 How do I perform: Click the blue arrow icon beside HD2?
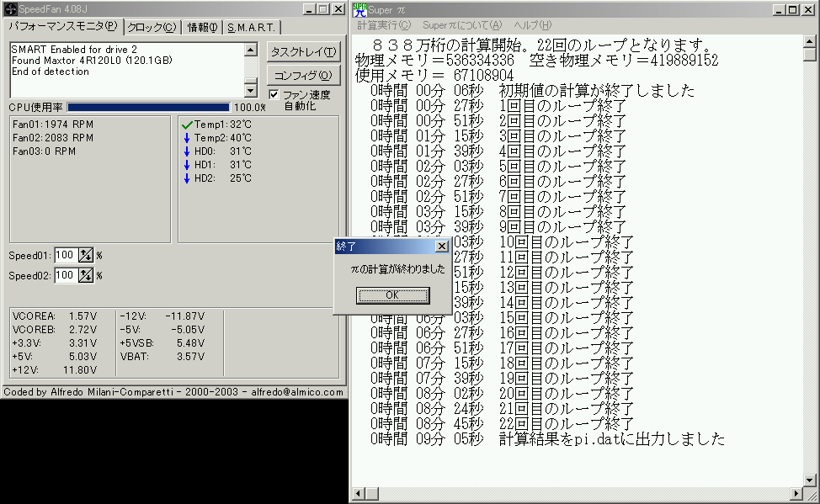click(x=187, y=178)
